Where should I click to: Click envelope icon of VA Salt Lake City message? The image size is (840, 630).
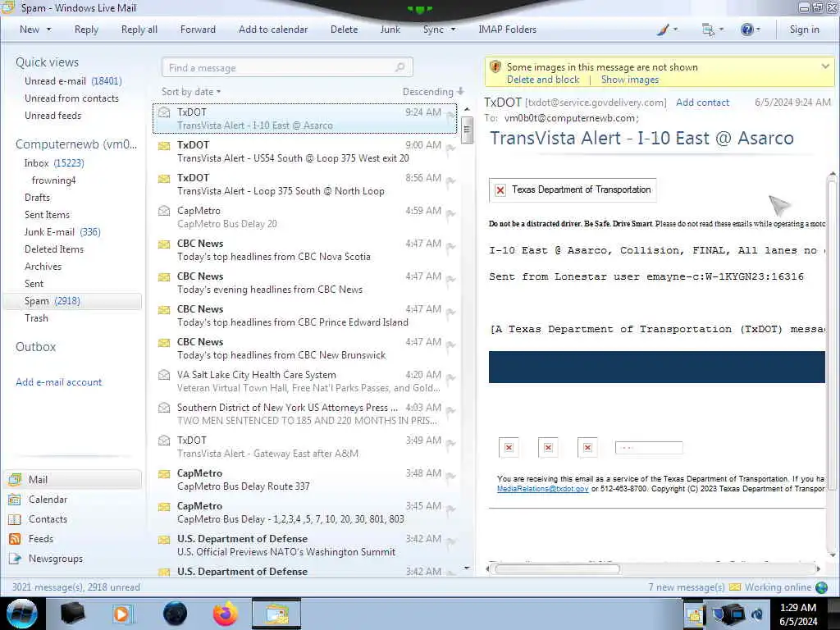[164, 375]
